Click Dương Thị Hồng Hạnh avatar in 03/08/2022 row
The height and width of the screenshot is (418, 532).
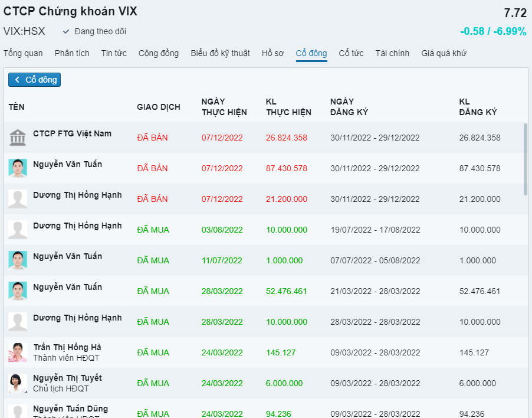pos(18,230)
